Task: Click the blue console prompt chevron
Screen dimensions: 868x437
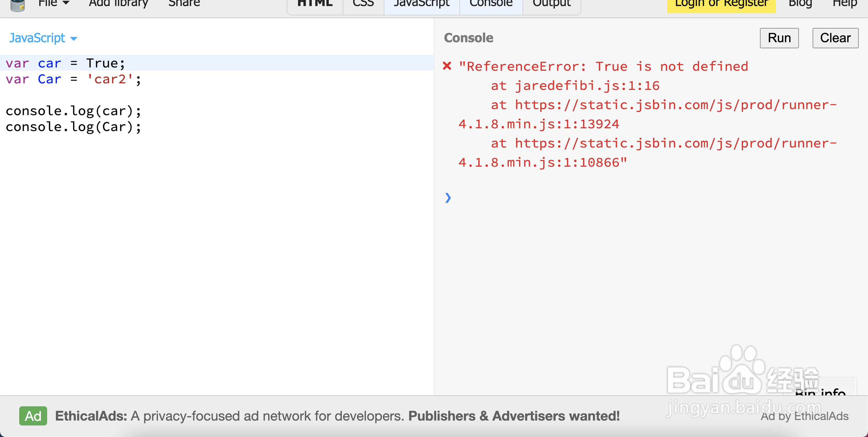Action: point(447,197)
